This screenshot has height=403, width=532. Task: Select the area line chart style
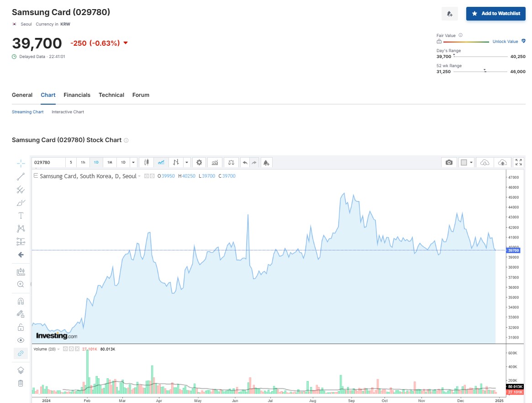click(x=161, y=162)
